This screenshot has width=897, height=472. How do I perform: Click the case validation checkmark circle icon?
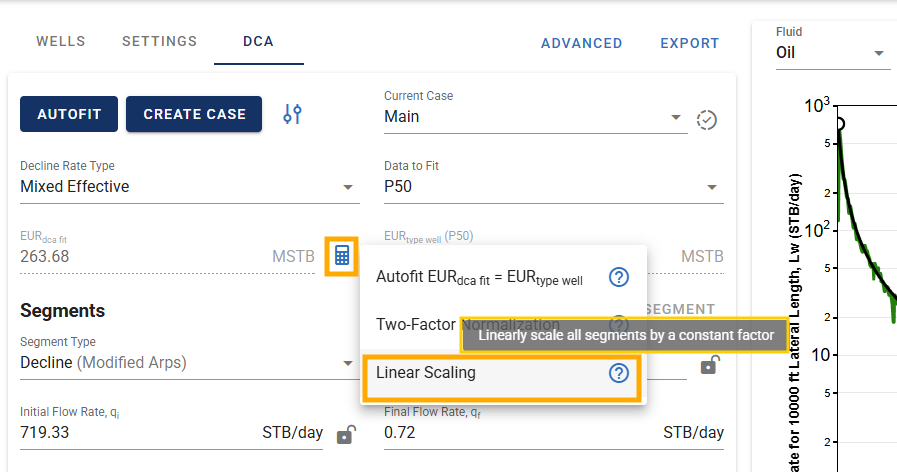click(707, 120)
